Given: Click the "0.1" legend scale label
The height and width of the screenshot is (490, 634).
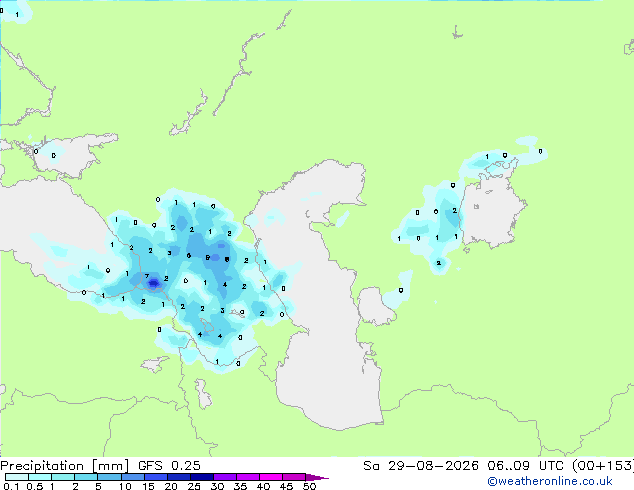Looking at the screenshot, I should [11, 486].
